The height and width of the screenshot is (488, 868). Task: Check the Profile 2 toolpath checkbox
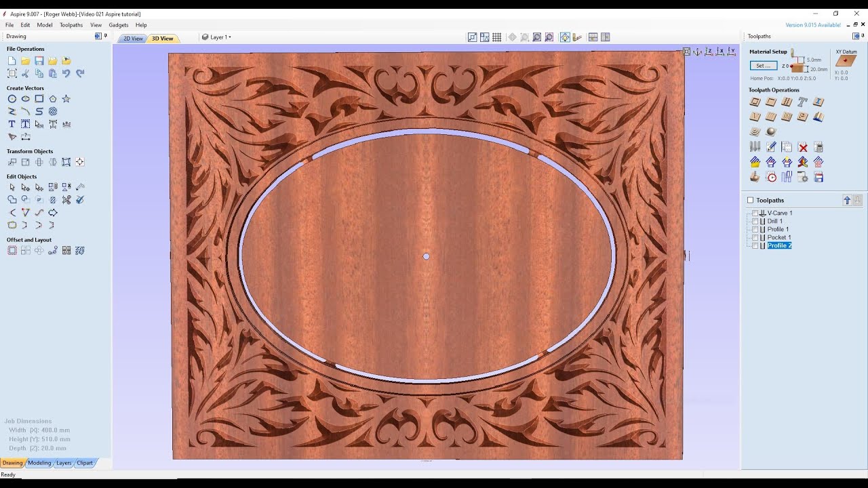tap(755, 245)
